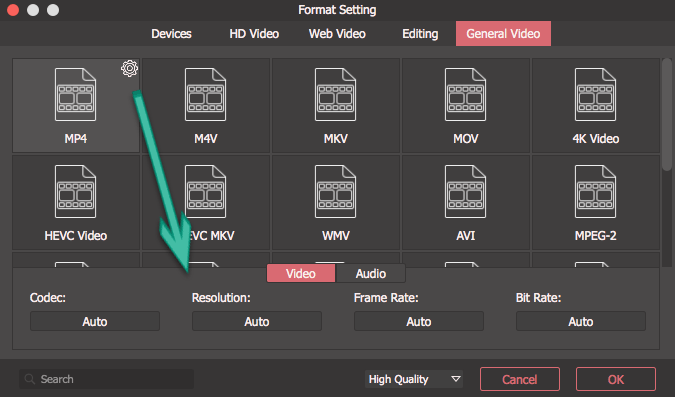
Task: Open the Resolution Auto dropdown
Action: pyautogui.click(x=257, y=321)
